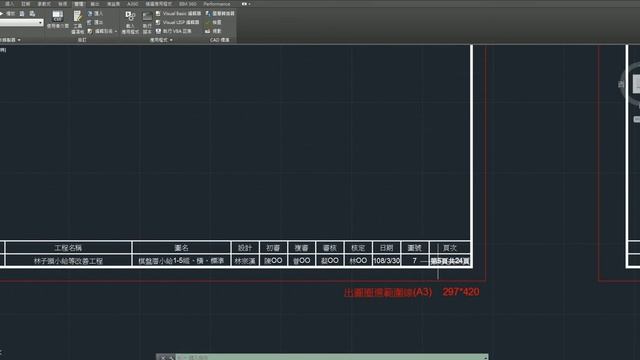Expand the Action Recorder panel title
This screenshot has height=360, width=640.
tap(10, 40)
